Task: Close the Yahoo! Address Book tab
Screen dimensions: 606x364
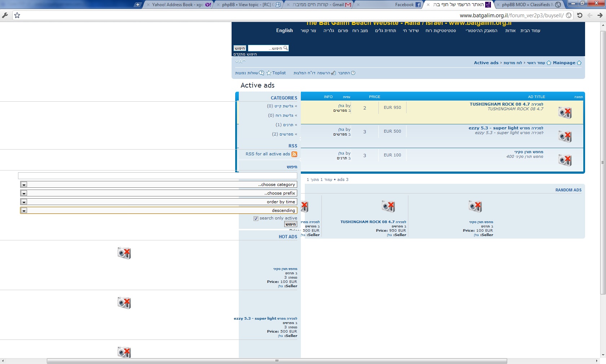Action: tap(148, 5)
